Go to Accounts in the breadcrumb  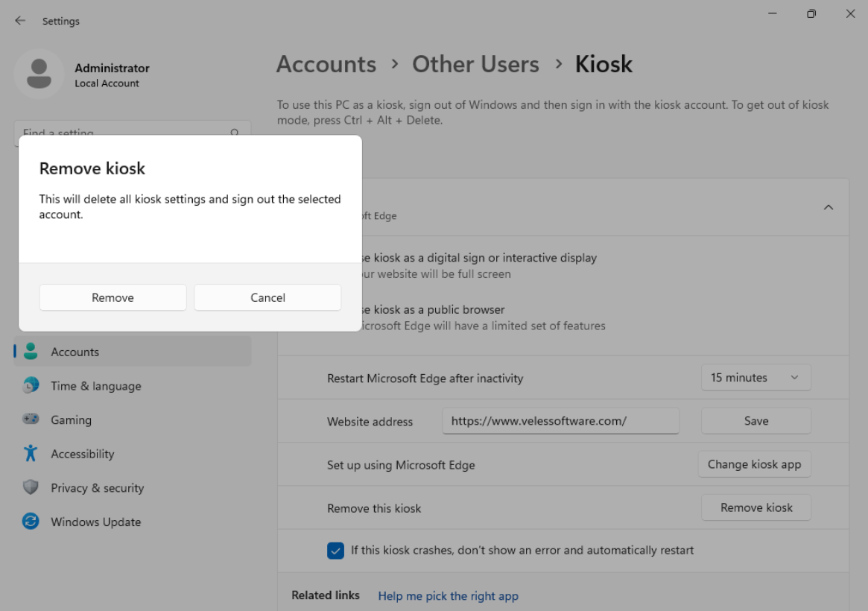click(x=326, y=64)
